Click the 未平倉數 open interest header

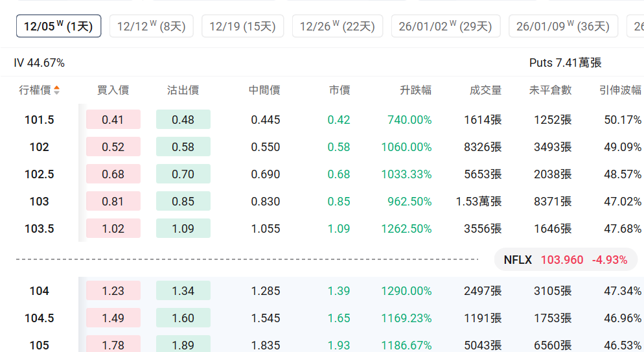pos(550,90)
